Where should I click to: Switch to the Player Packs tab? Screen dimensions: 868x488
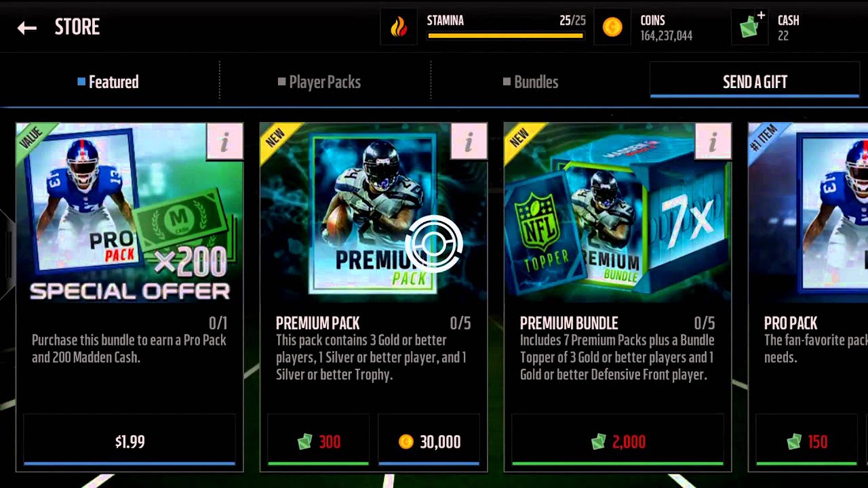[x=319, y=82]
